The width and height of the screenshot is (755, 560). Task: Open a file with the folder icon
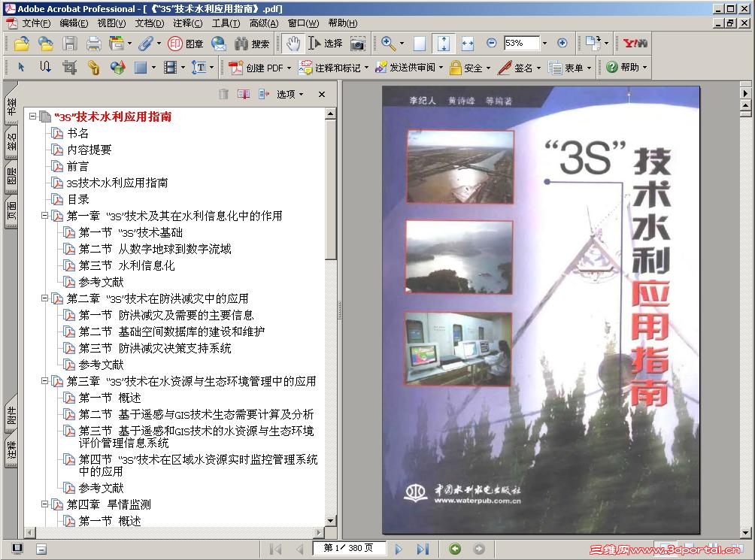tap(21, 44)
